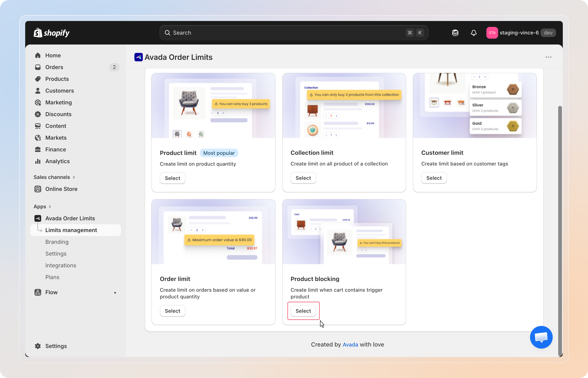Open the three-dot more actions menu
The width and height of the screenshot is (588, 378).
(x=548, y=57)
